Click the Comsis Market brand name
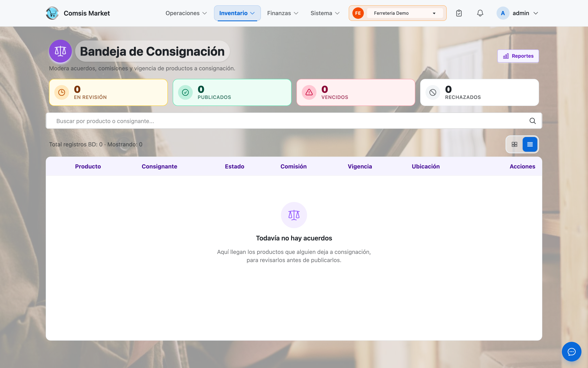 [x=87, y=13]
